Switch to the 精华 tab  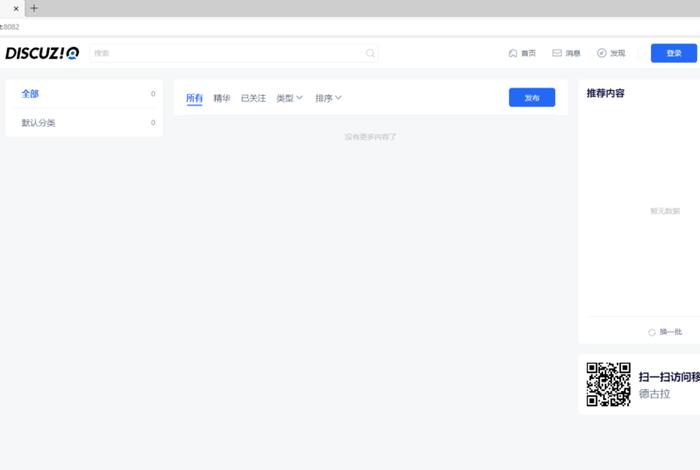(222, 98)
